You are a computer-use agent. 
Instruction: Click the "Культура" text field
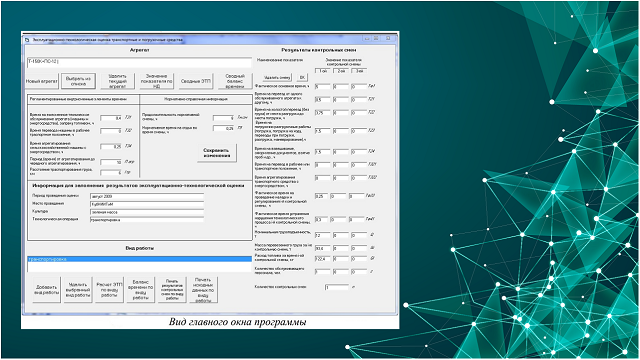pos(147,212)
